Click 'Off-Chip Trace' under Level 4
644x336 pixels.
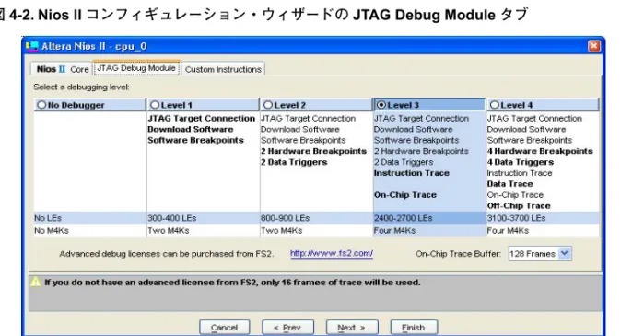[x=519, y=206]
